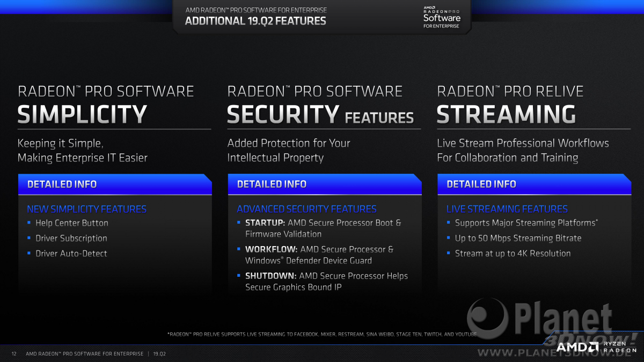
Task: Open DETAILED INFO under Security Features
Action: click(x=325, y=184)
